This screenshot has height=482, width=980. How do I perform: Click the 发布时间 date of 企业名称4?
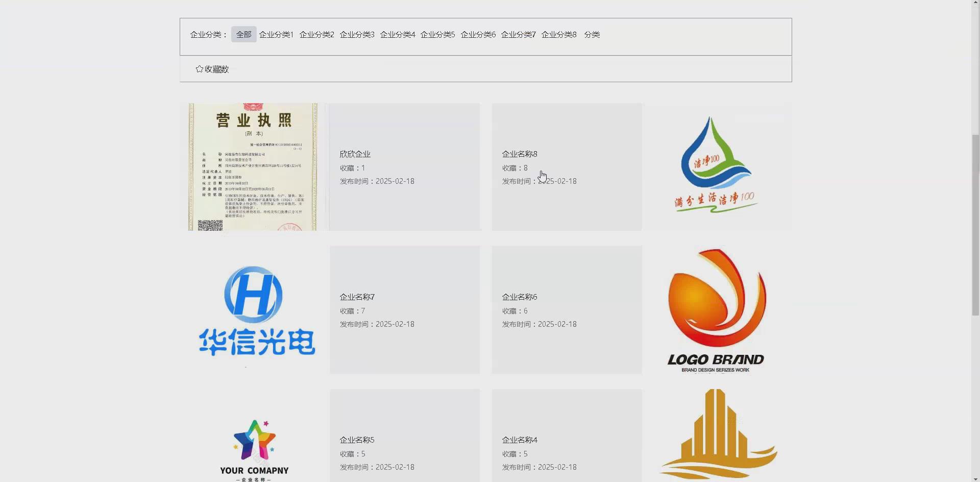click(x=539, y=467)
